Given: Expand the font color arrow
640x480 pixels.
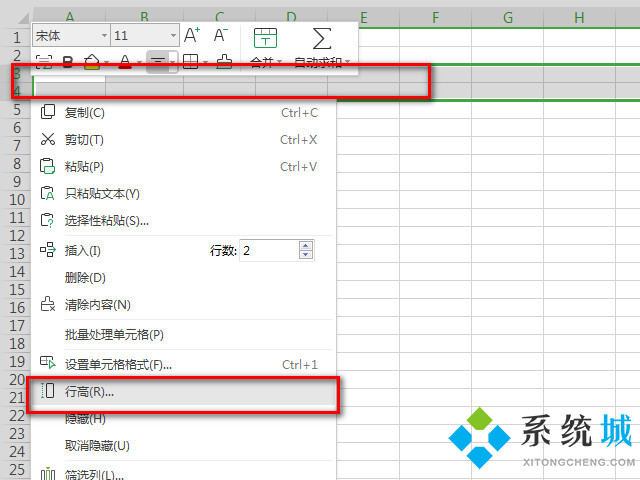Looking at the screenshot, I should [x=139, y=62].
